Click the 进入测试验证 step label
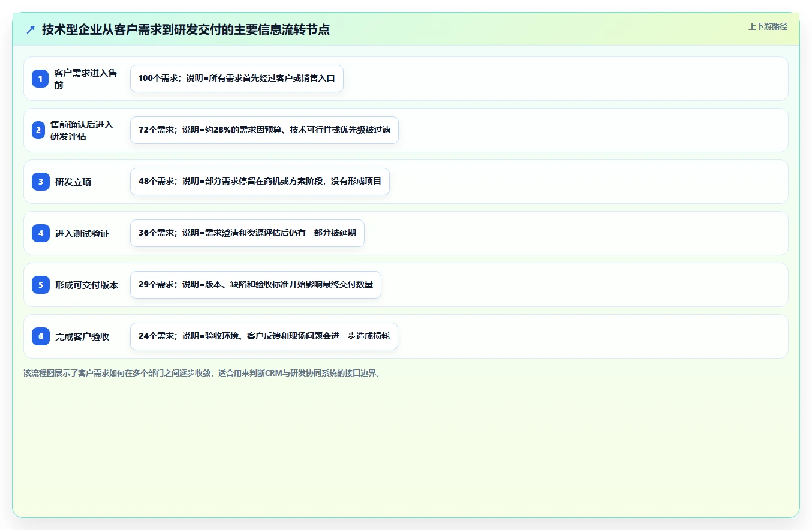812x530 pixels. (x=82, y=233)
